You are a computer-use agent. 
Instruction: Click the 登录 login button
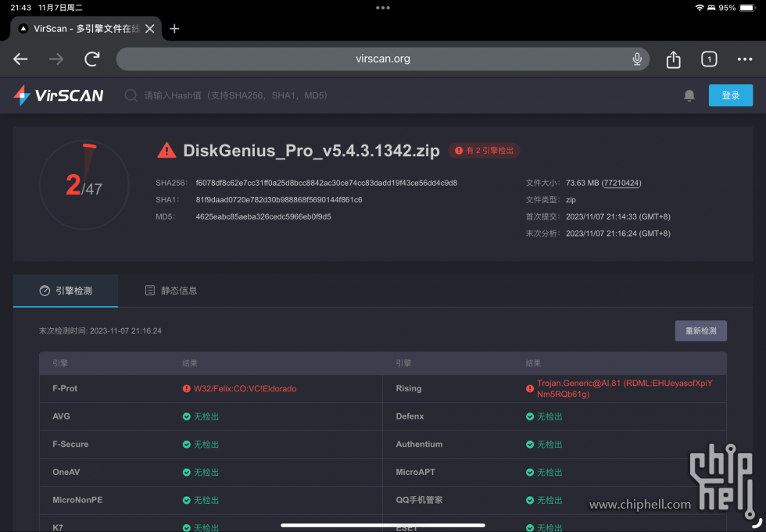[730, 95]
